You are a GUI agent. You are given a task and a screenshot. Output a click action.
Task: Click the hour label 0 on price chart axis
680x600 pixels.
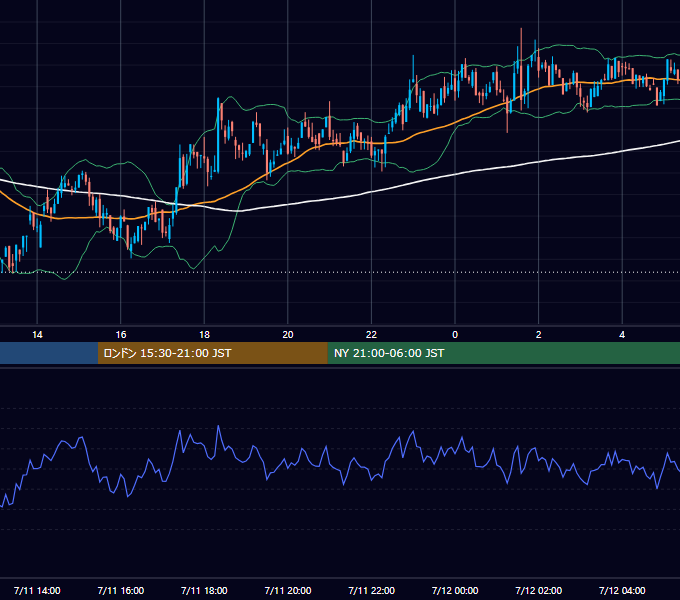click(x=455, y=335)
